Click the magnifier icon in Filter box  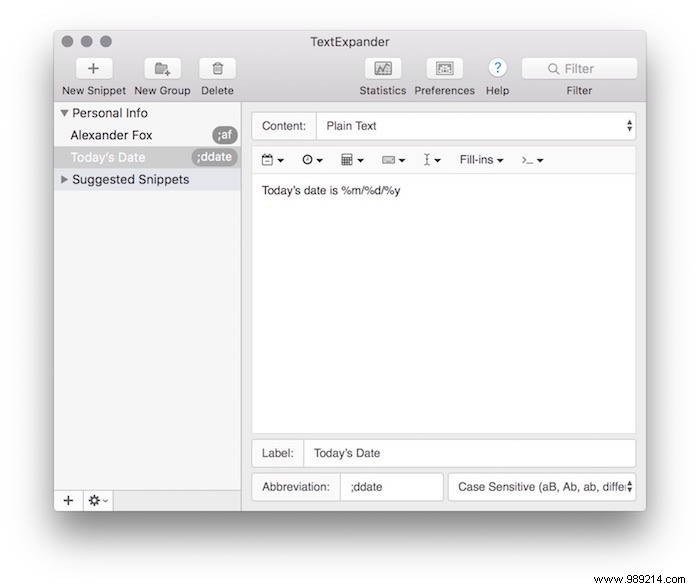tap(553, 69)
